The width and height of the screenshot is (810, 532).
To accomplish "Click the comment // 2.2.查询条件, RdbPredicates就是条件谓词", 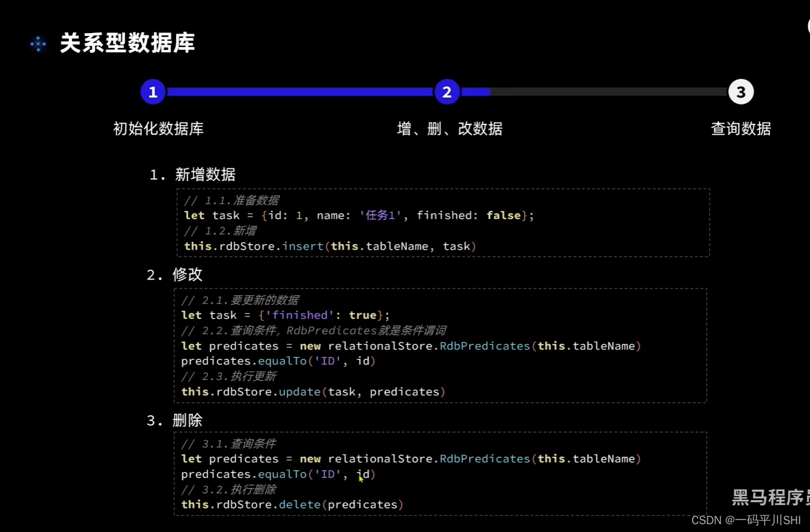I will (313, 331).
